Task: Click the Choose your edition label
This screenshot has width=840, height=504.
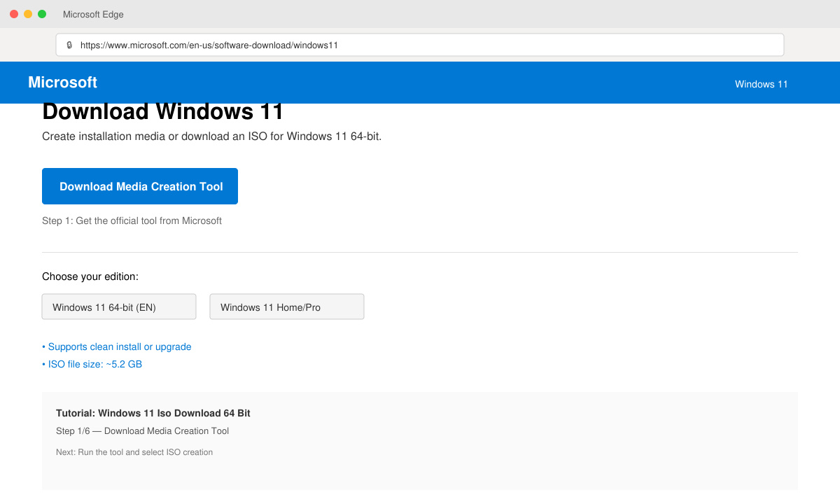Action: tap(90, 276)
